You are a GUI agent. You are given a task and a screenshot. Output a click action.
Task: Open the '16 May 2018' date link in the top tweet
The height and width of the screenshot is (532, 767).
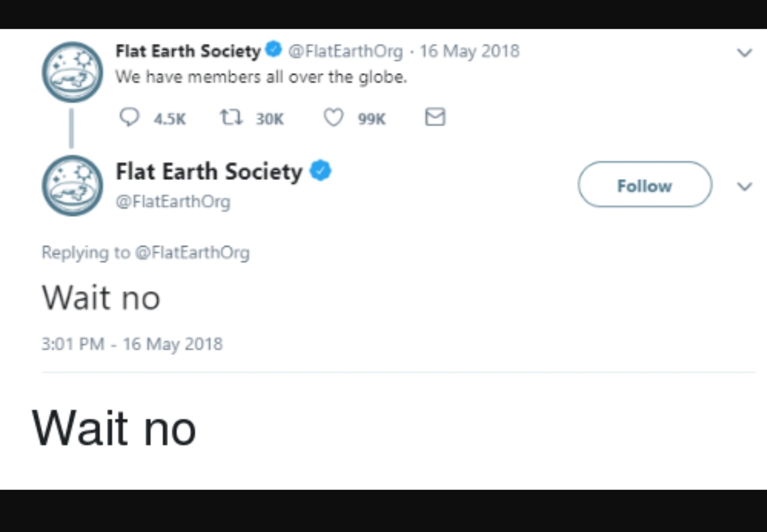pyautogui.click(x=469, y=51)
